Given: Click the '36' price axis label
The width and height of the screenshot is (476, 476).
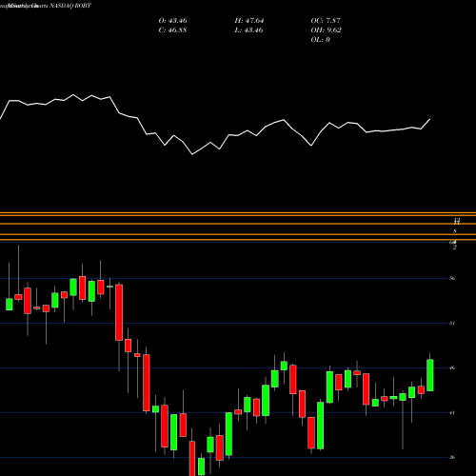Looking at the screenshot, I should (x=452, y=457).
